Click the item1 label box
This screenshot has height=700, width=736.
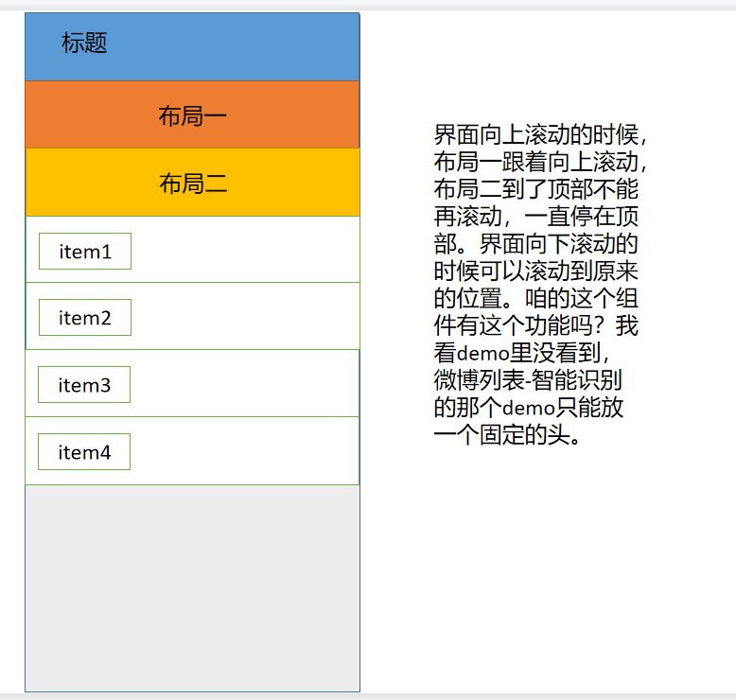coord(85,252)
